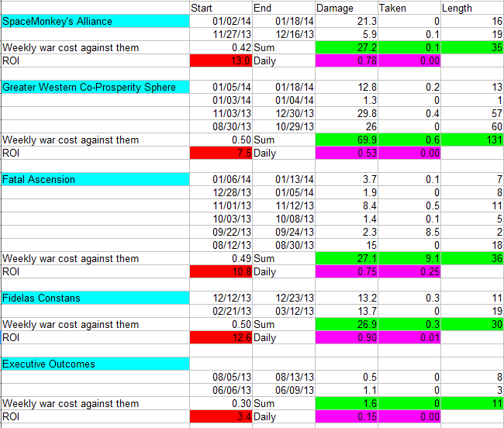The width and height of the screenshot is (504, 428).
Task: Select the green Sum damage cell 27.2
Action: (x=347, y=47)
